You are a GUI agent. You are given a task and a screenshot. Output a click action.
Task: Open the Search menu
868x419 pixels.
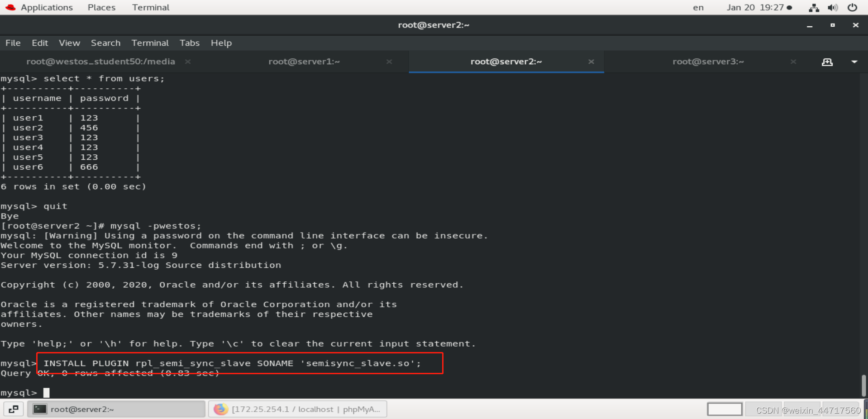105,43
